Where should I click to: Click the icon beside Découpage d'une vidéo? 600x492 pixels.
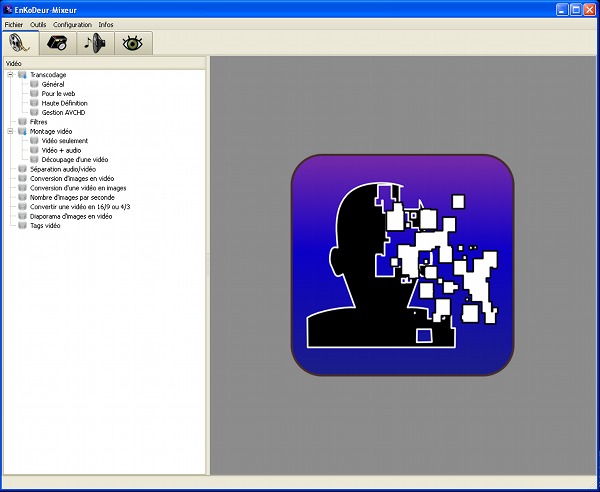point(34,160)
